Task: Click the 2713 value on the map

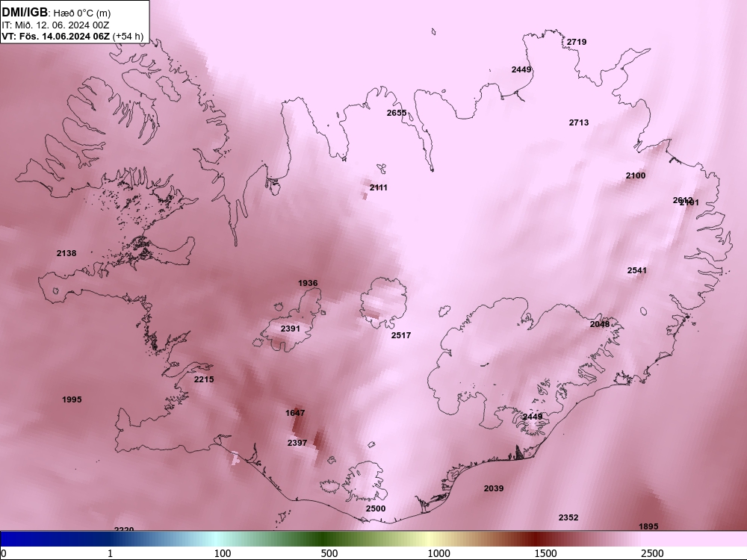Action: click(579, 122)
